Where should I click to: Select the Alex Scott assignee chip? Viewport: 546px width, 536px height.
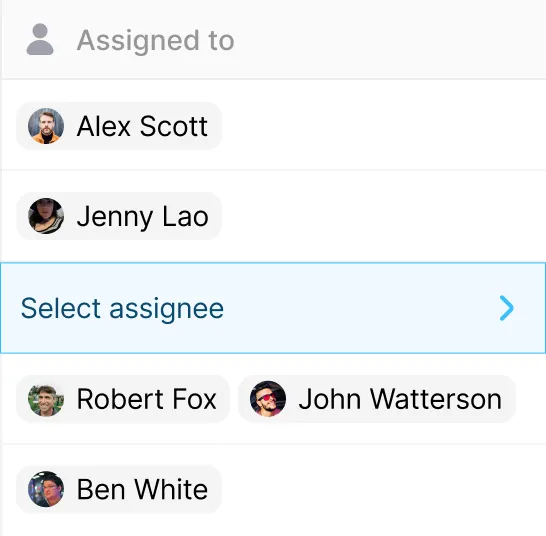[119, 126]
